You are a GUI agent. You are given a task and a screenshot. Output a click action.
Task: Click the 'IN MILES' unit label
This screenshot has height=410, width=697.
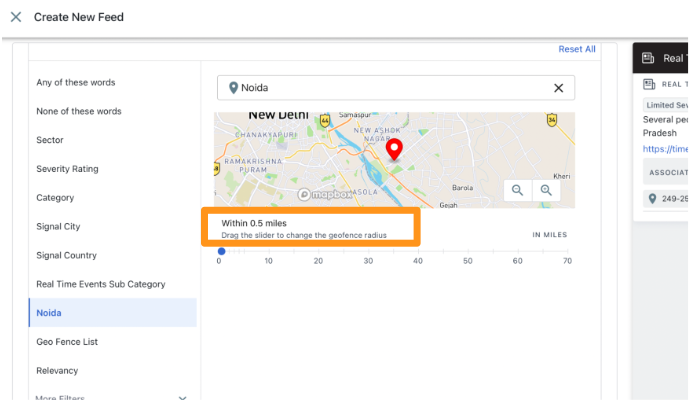[x=550, y=235]
